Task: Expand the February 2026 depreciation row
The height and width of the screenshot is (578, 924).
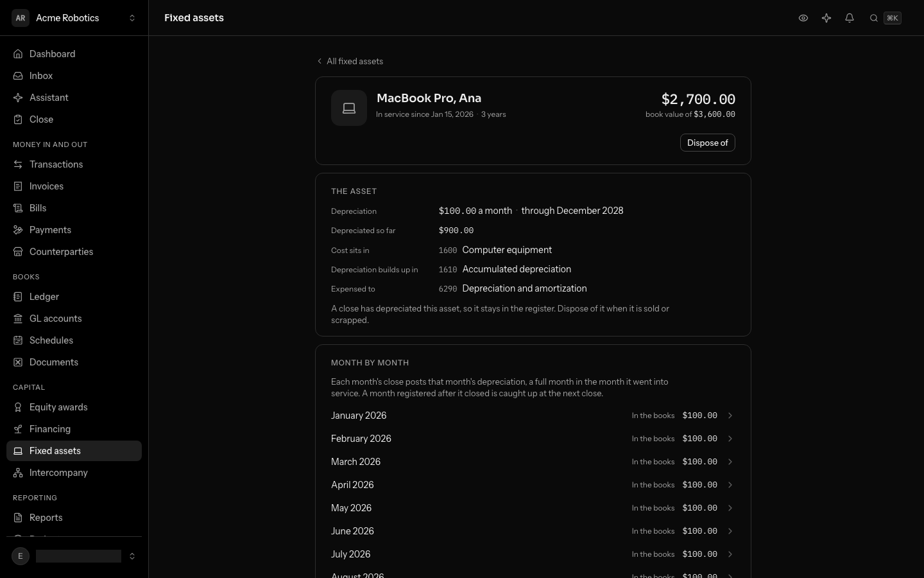Action: pyautogui.click(x=533, y=439)
